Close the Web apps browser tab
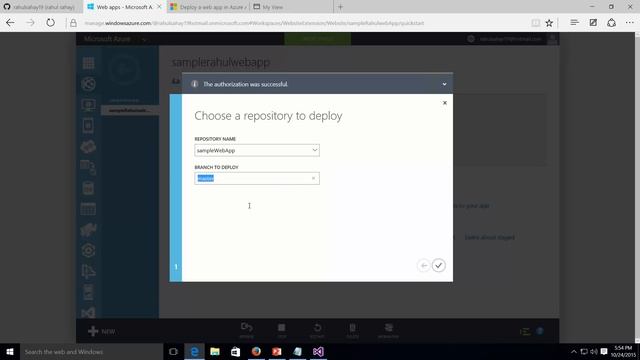The image size is (640, 360). pyautogui.click(x=160, y=7)
